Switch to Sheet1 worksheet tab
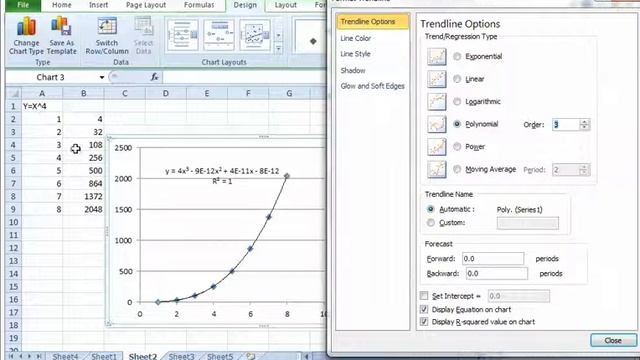 [104, 356]
